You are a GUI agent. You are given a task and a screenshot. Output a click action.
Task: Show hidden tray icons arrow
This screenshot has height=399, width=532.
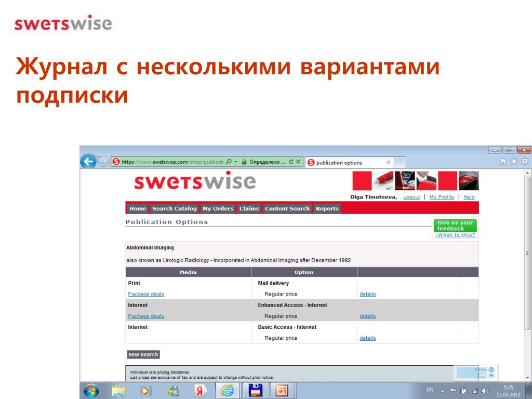click(443, 391)
